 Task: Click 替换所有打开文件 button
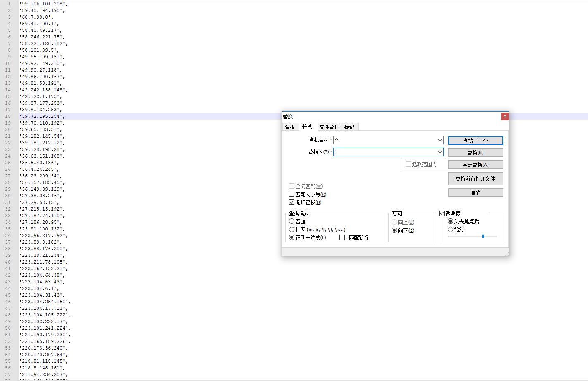[476, 179]
